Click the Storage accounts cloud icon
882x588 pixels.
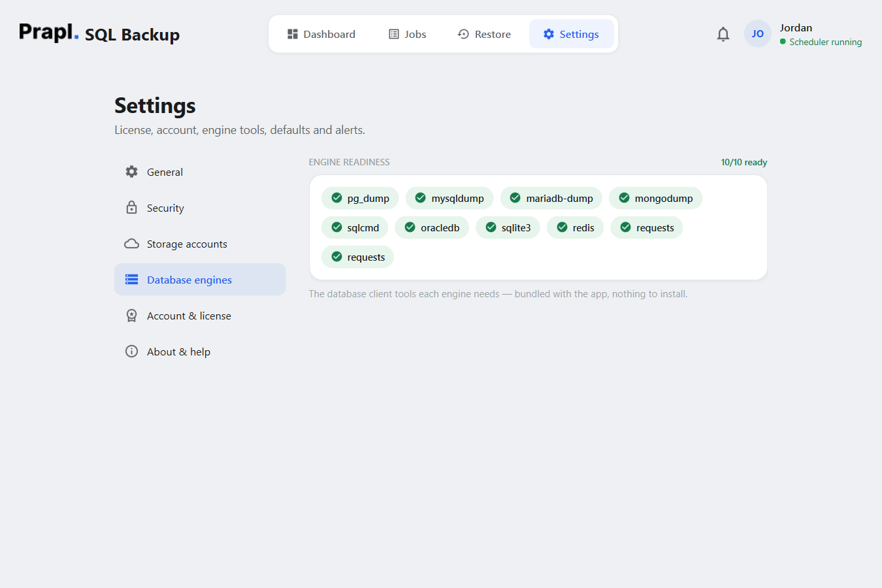[x=131, y=244]
